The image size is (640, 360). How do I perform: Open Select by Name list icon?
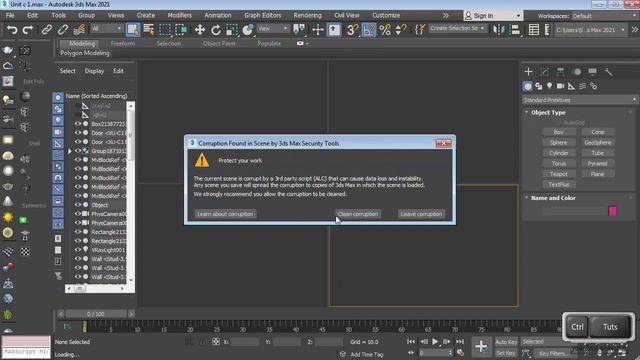click(x=149, y=30)
